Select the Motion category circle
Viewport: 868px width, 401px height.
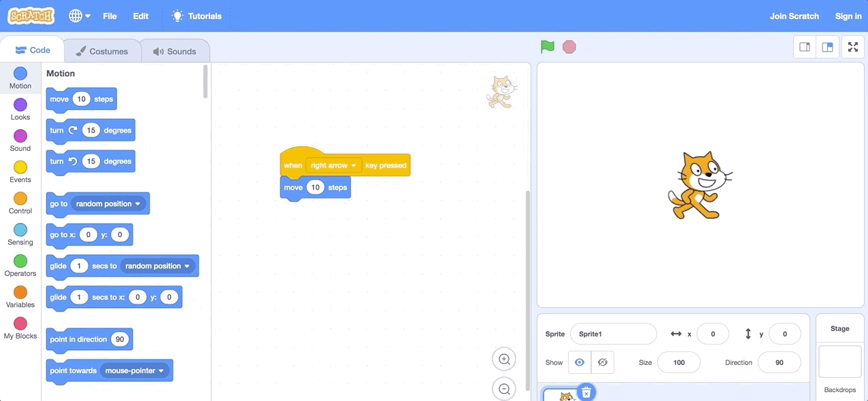pos(20,73)
